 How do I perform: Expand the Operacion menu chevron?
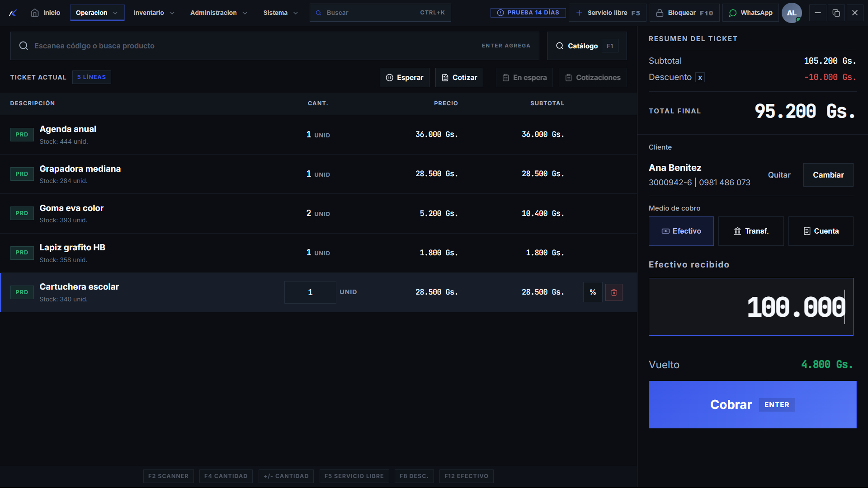tap(115, 13)
